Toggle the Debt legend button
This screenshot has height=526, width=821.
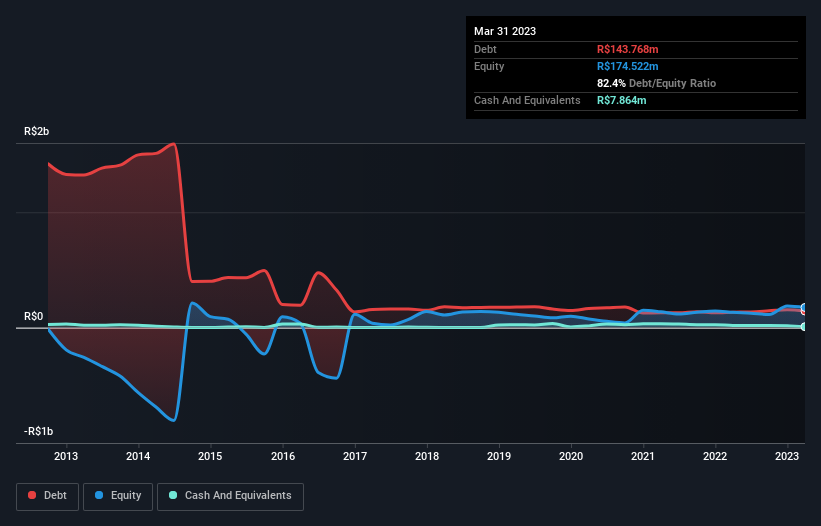47,496
